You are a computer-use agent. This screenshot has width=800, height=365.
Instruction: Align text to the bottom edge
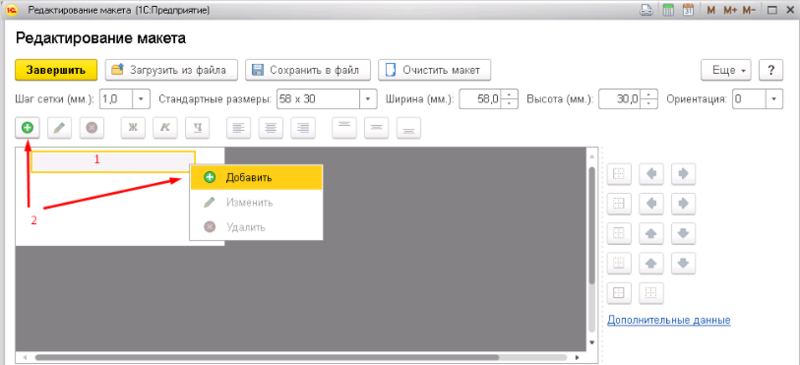(x=409, y=128)
